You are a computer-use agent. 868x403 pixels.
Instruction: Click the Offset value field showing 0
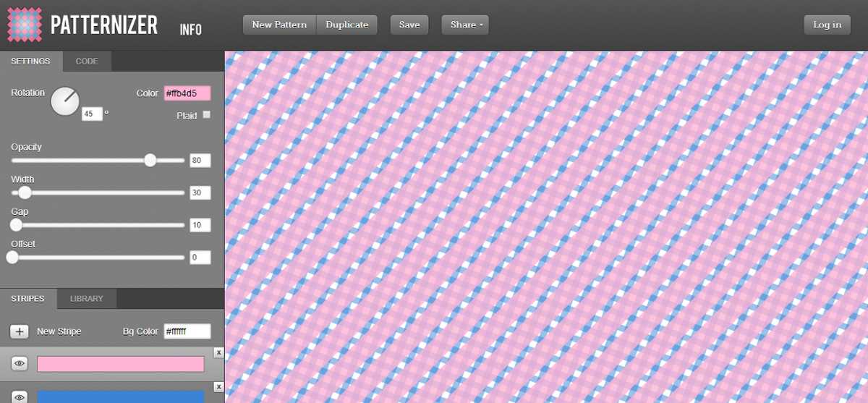(x=200, y=257)
